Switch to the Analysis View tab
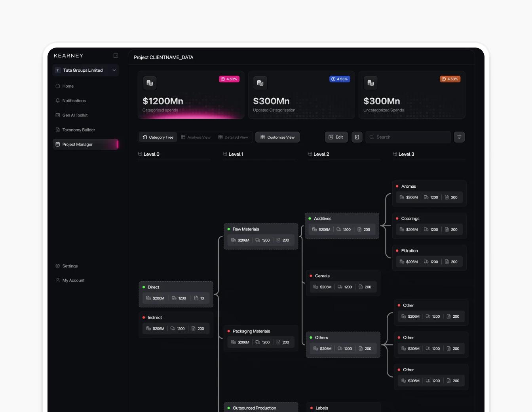This screenshot has height=412, width=532. click(196, 137)
